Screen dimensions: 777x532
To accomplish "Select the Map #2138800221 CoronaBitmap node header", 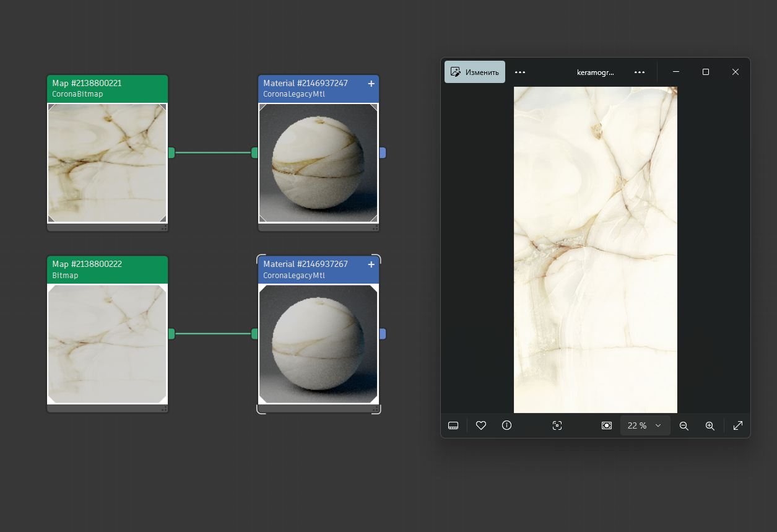I will pos(108,89).
